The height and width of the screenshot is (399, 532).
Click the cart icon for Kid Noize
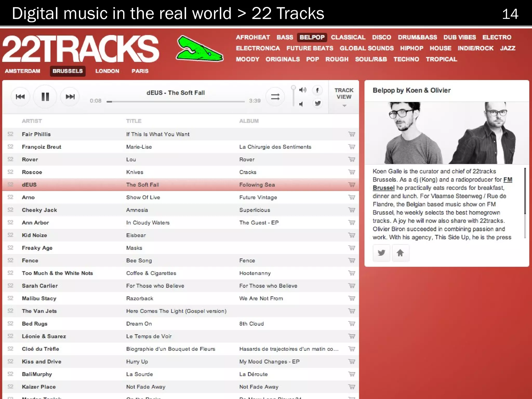coord(351,235)
